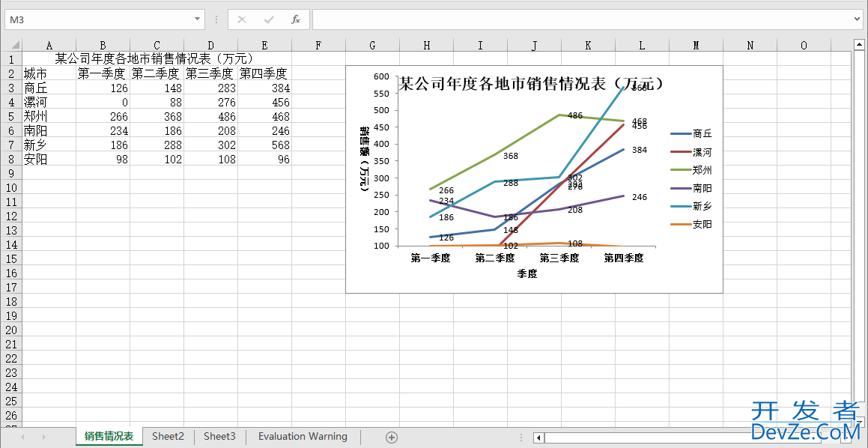Select cell 漯河 in column A

(49, 102)
